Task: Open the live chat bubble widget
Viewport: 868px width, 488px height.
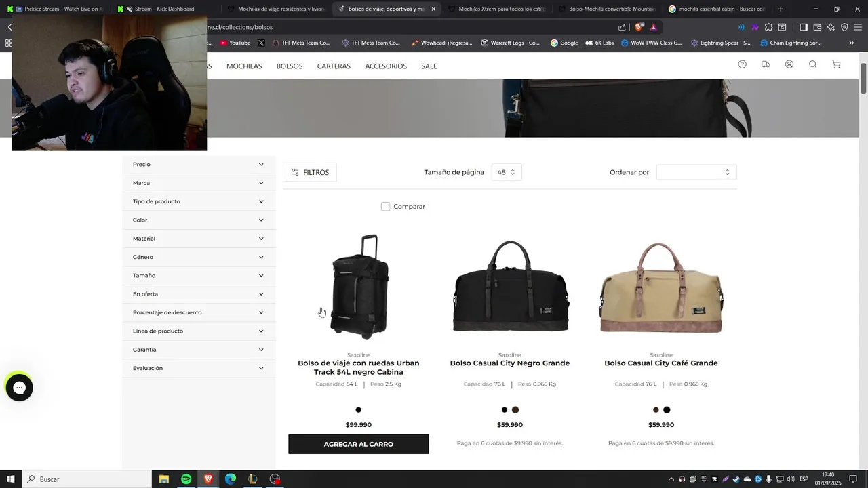Action: [x=19, y=388]
